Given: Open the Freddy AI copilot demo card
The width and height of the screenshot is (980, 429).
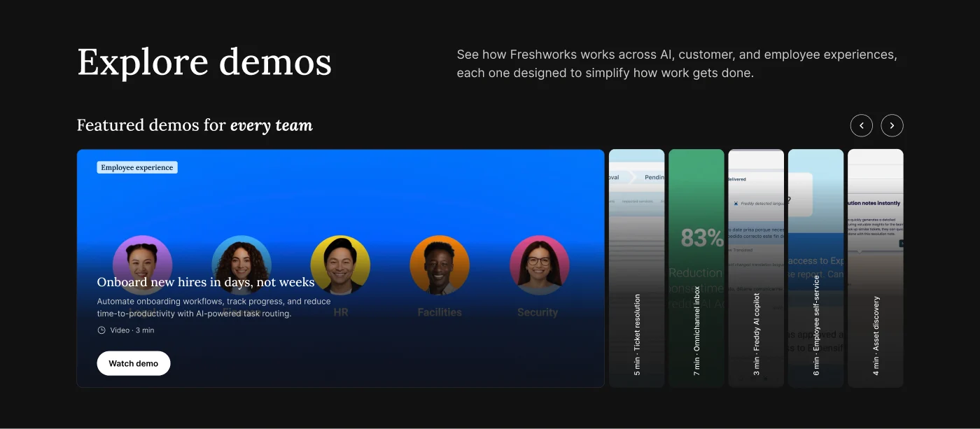Looking at the screenshot, I should click(x=756, y=268).
